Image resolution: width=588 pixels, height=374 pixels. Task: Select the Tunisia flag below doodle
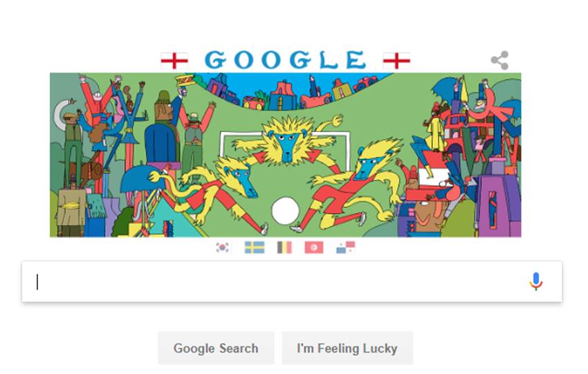click(314, 247)
